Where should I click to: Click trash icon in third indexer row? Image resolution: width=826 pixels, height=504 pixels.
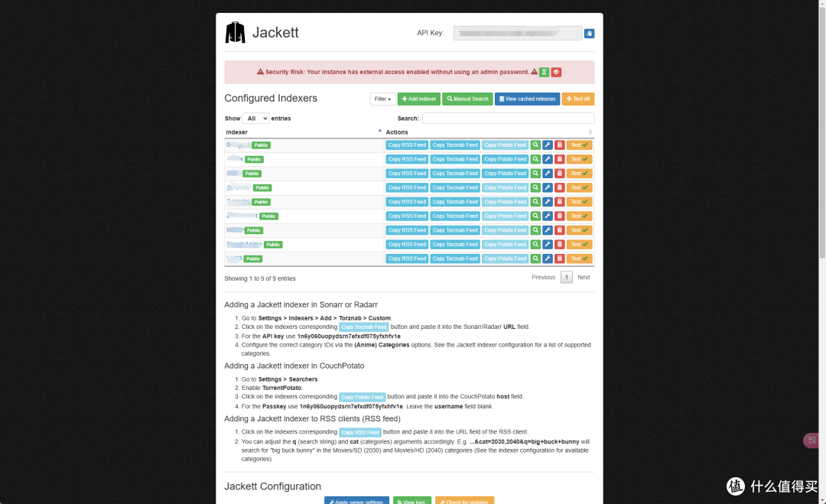(559, 174)
